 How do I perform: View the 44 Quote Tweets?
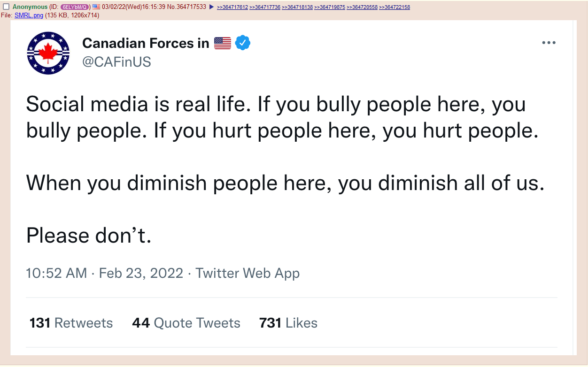pos(186,323)
